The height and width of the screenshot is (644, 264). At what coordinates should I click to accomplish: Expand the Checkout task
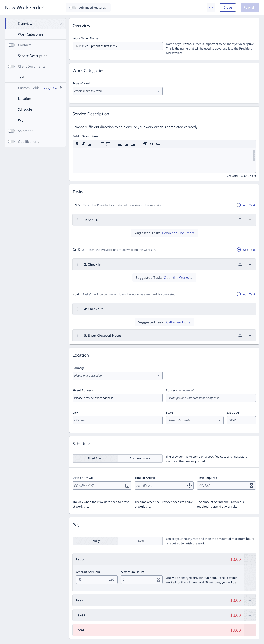(x=250, y=309)
